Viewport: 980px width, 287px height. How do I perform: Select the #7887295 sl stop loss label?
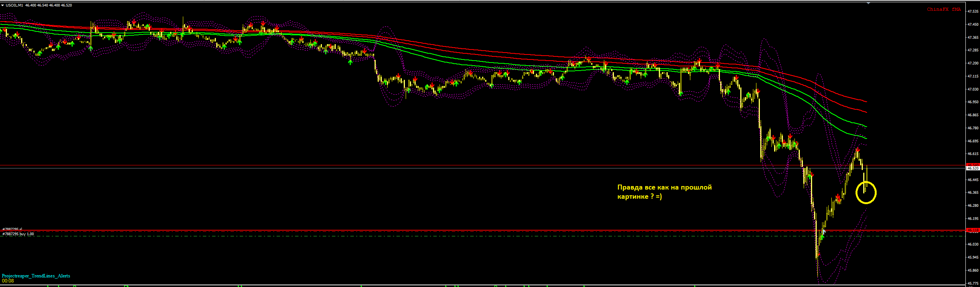click(12, 229)
